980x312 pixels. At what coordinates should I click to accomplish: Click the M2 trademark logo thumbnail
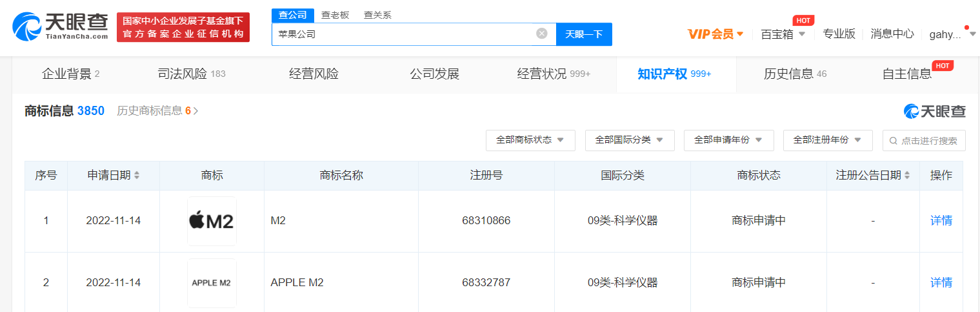point(212,221)
